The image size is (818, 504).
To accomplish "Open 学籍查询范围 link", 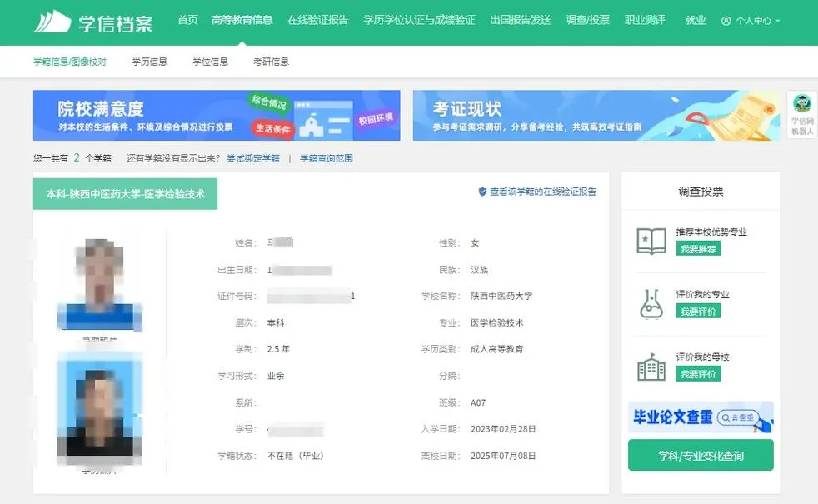I will coord(327,158).
